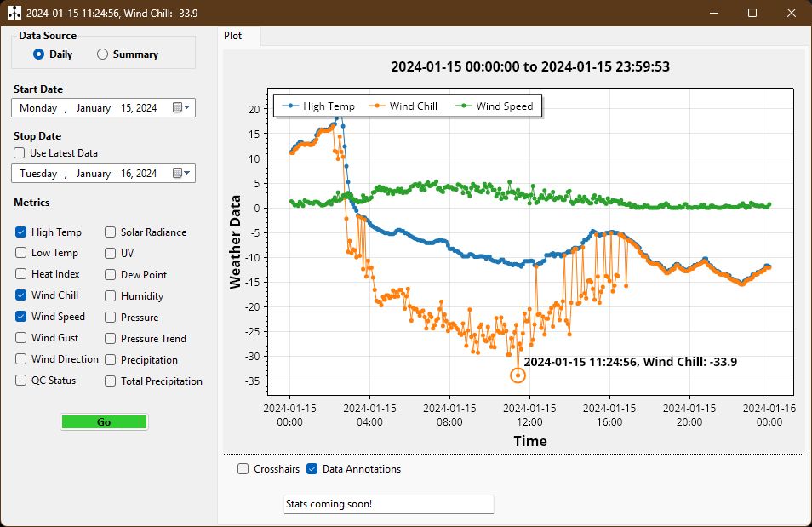Click the app icon in the title bar
This screenshot has height=527, width=812.
[x=13, y=13]
